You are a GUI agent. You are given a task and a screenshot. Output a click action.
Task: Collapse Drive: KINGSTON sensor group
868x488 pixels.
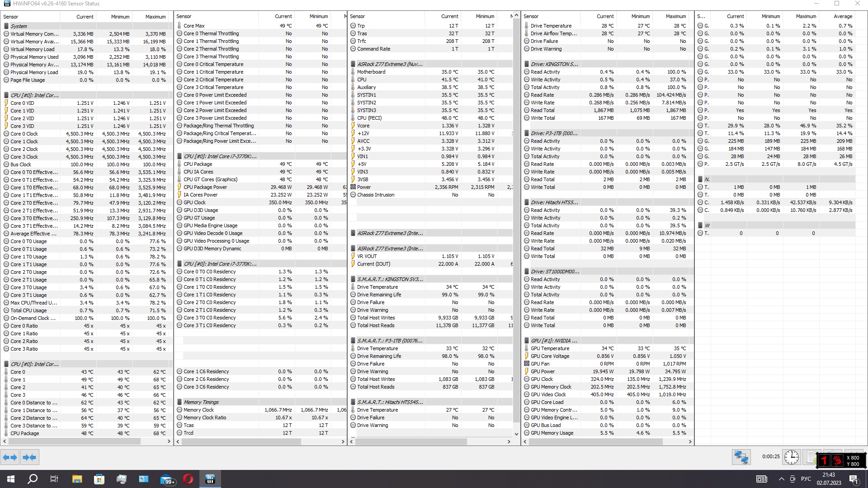[554, 64]
